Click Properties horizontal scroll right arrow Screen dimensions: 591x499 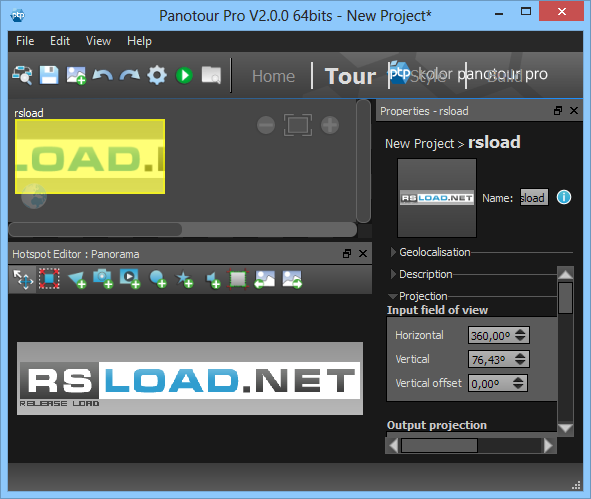(548, 445)
